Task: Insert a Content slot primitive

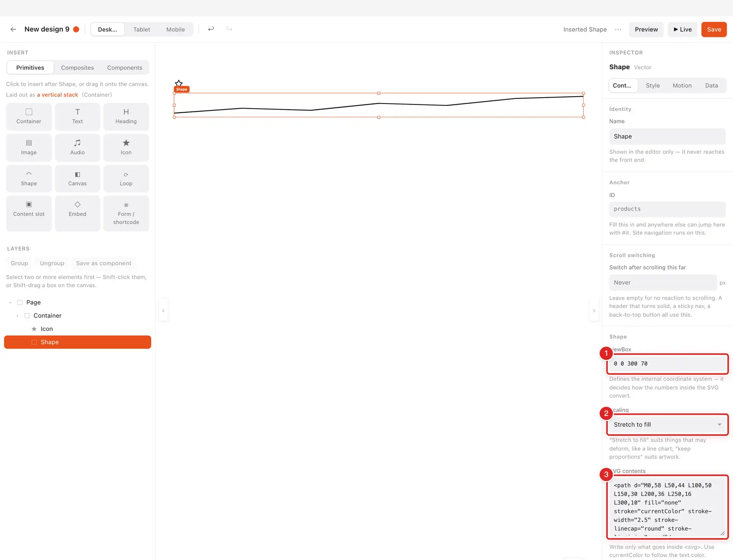Action: point(29,214)
